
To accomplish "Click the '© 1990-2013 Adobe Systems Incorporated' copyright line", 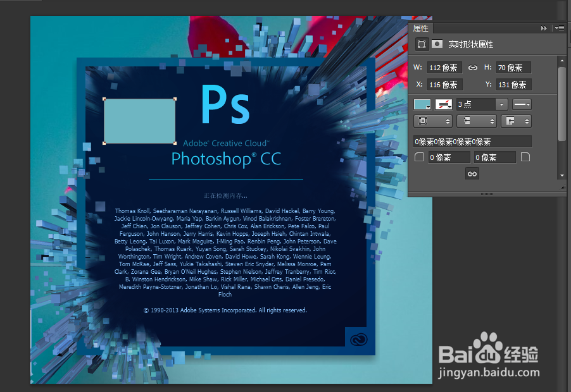I will 225,310.
